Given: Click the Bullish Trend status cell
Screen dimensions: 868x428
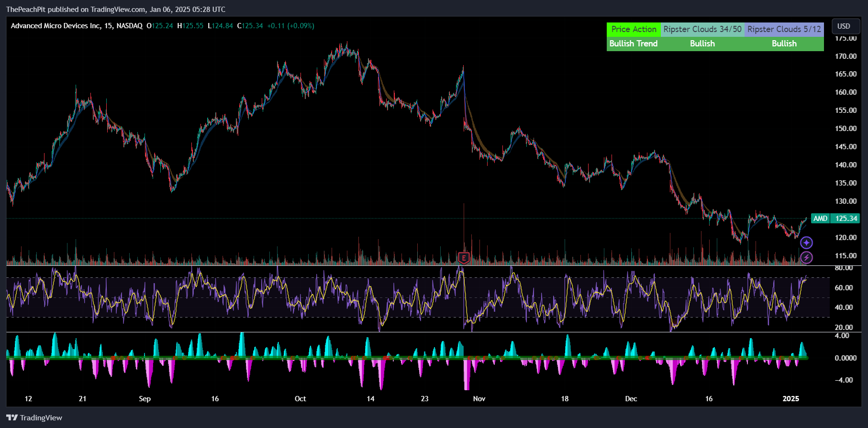Looking at the screenshot, I should coord(634,44).
